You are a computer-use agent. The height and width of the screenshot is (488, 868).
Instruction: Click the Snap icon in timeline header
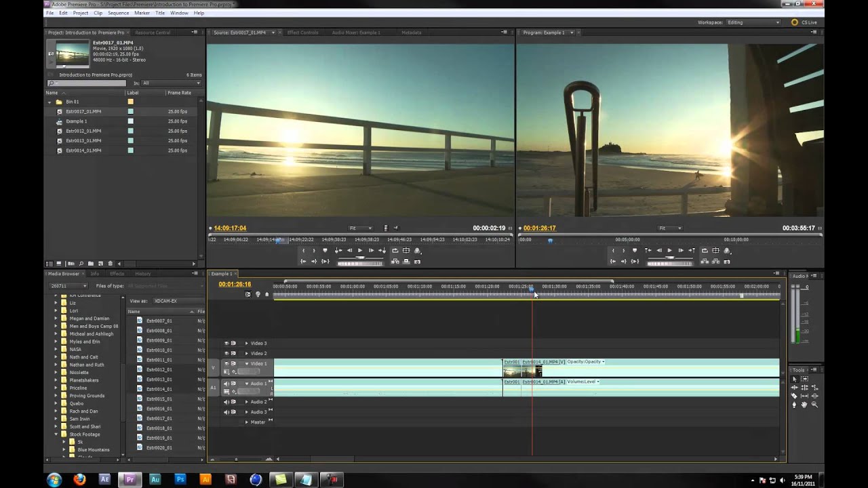[248, 294]
